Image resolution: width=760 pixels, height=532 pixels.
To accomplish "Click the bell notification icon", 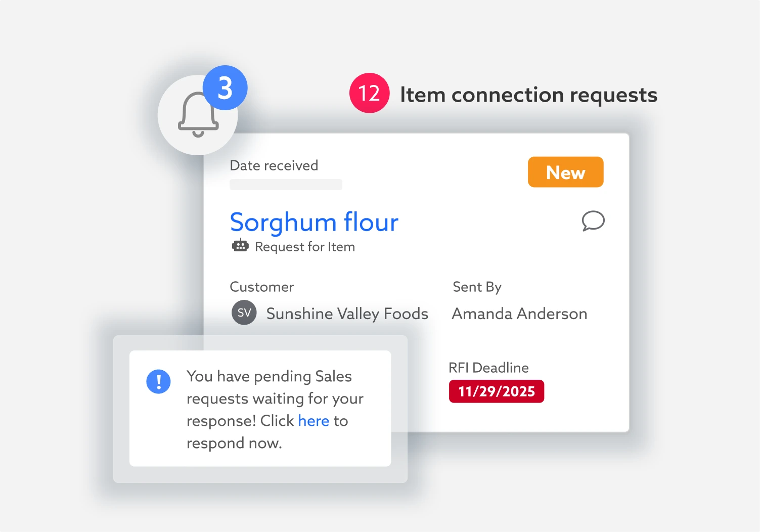I will click(x=197, y=116).
